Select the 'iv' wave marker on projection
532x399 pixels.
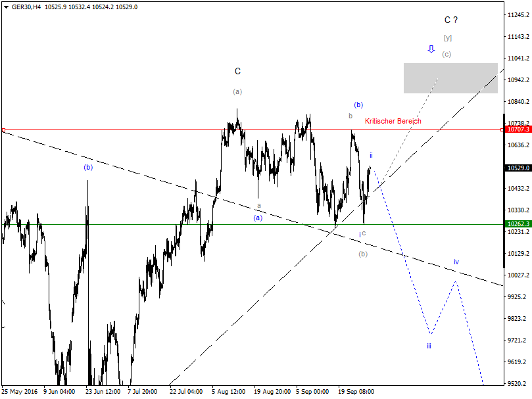(x=456, y=262)
